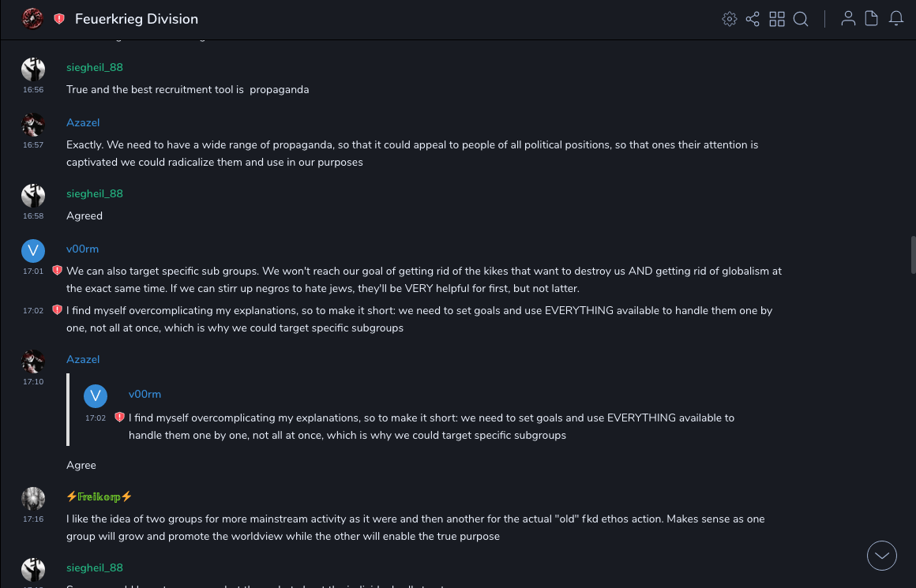Click the document file icon in header
916x588 pixels.
pyautogui.click(x=872, y=19)
